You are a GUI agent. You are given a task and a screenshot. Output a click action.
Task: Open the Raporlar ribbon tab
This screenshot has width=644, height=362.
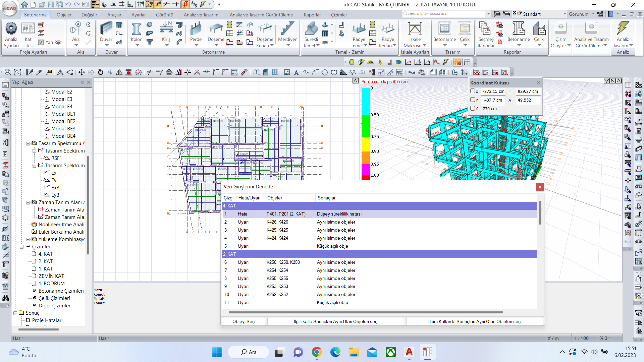pos(312,15)
